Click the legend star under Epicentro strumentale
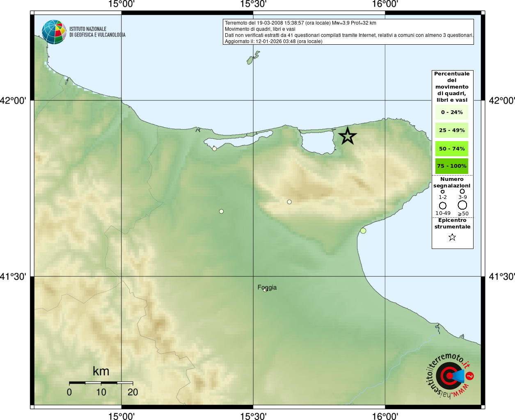 tap(452, 237)
